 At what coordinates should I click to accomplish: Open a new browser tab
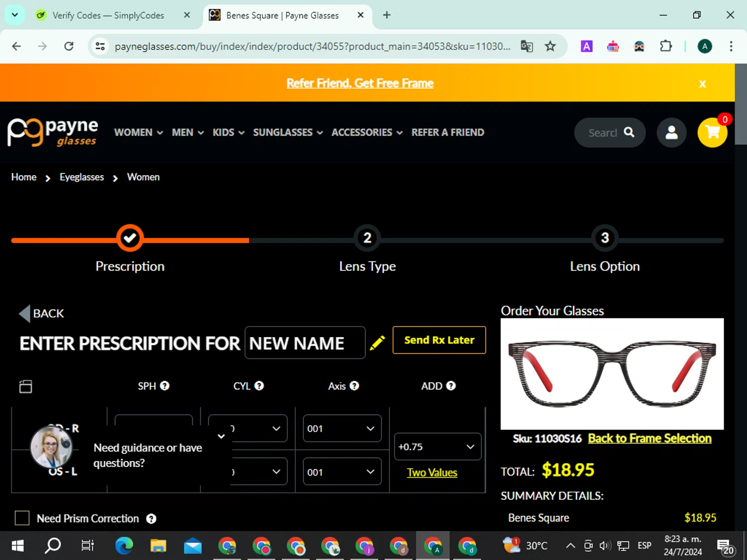point(386,15)
